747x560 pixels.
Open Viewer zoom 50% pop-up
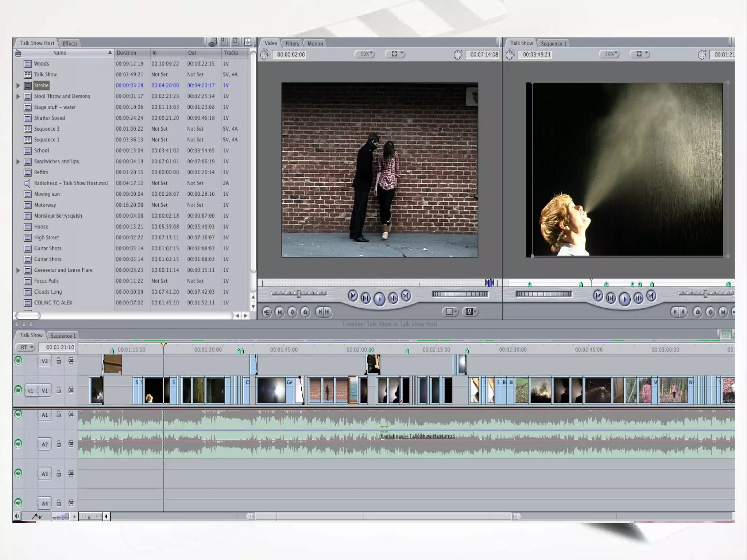[365, 54]
